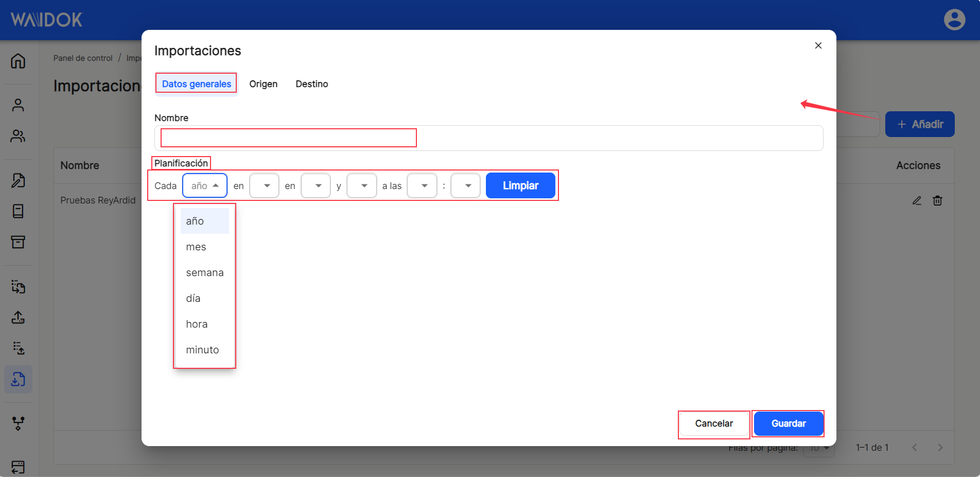Go to previous page of table
The width and height of the screenshot is (980, 477).
(915, 448)
